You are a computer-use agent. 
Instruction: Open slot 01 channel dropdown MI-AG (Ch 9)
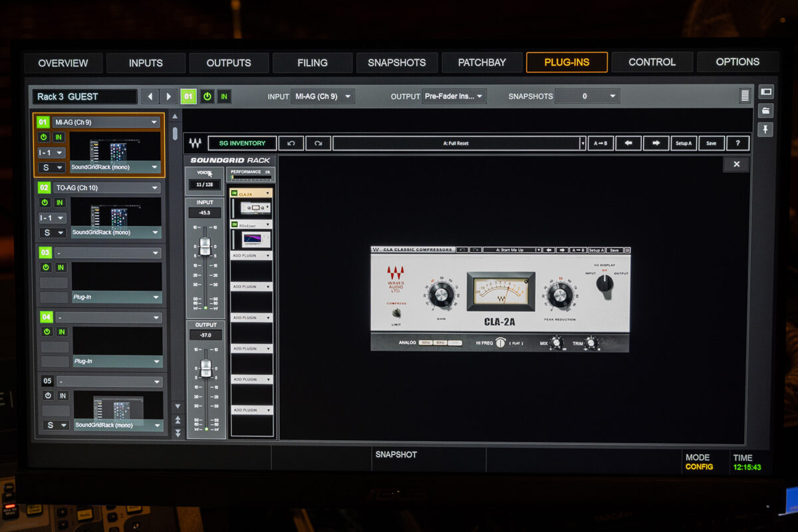point(106,122)
